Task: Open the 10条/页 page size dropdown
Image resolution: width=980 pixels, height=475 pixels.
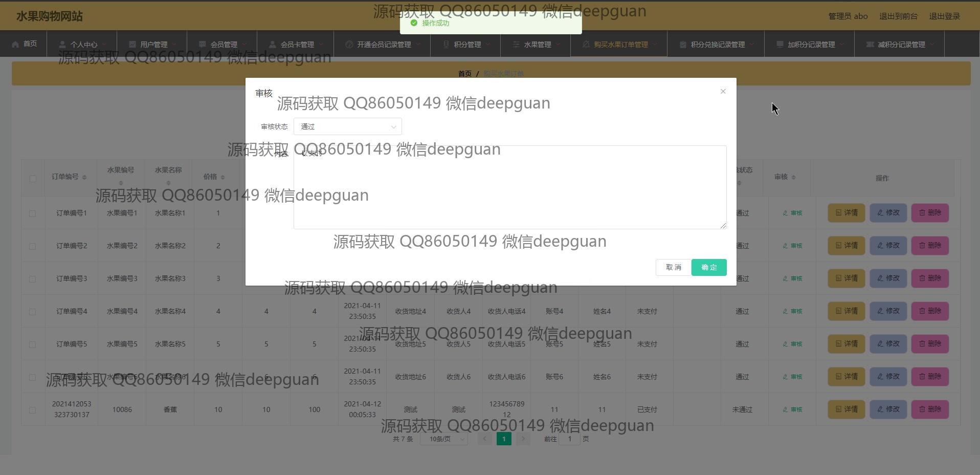Action: (443, 439)
